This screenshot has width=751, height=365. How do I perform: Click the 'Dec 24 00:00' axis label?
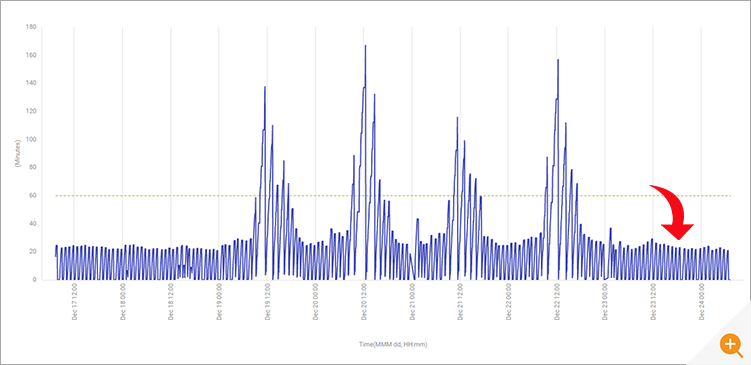(702, 302)
